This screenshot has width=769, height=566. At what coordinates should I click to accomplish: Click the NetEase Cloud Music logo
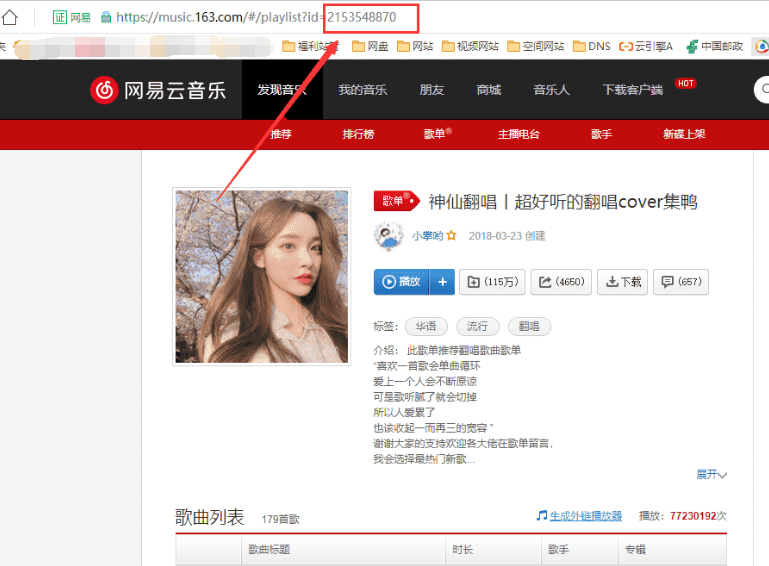point(158,90)
